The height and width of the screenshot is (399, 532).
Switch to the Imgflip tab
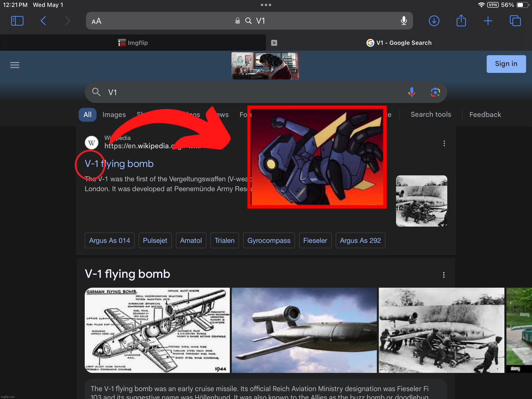pos(133,43)
